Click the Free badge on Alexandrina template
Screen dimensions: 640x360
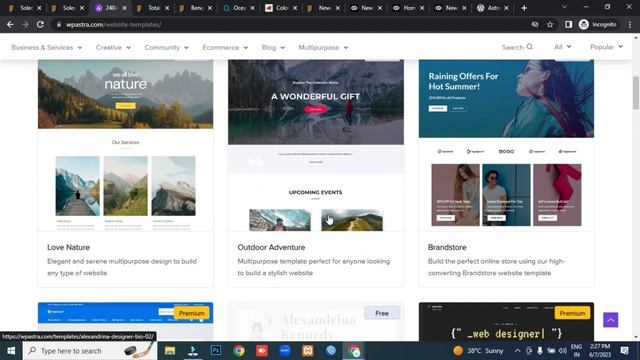pos(382,313)
